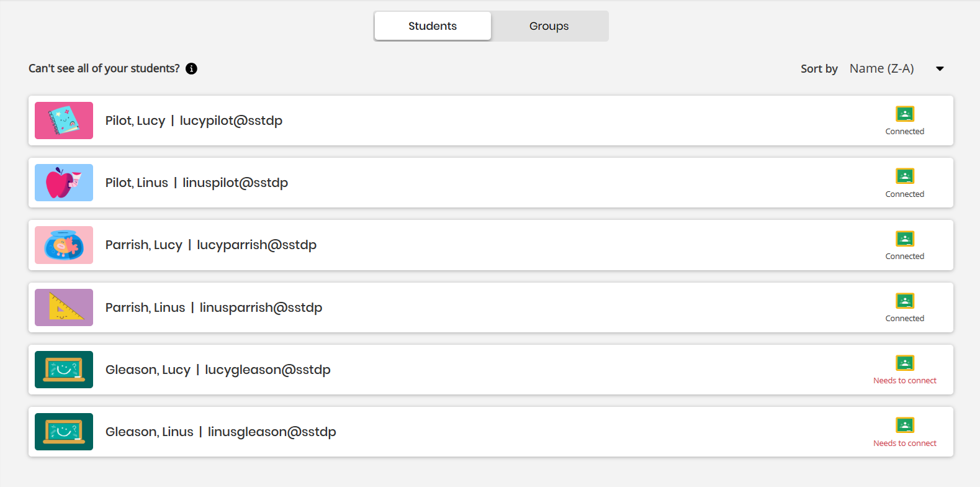Click Google Classroom icon for Gleason, Linus

coord(905,425)
